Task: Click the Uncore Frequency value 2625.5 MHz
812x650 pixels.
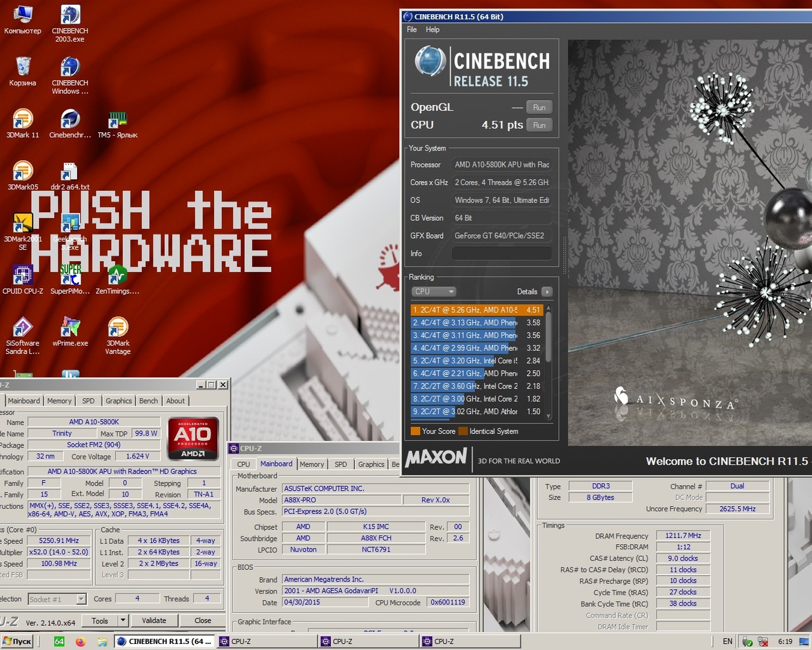Action: pyautogui.click(x=737, y=509)
